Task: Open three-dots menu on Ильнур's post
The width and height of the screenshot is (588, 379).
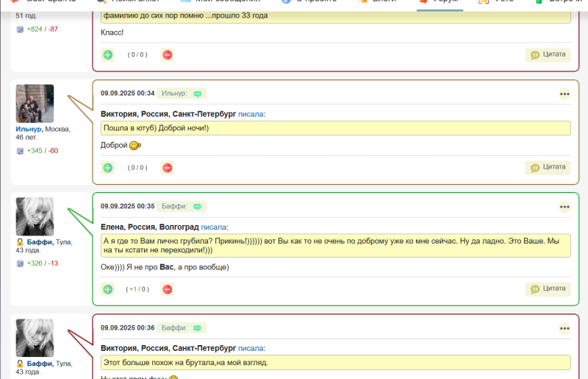Action: (564, 93)
